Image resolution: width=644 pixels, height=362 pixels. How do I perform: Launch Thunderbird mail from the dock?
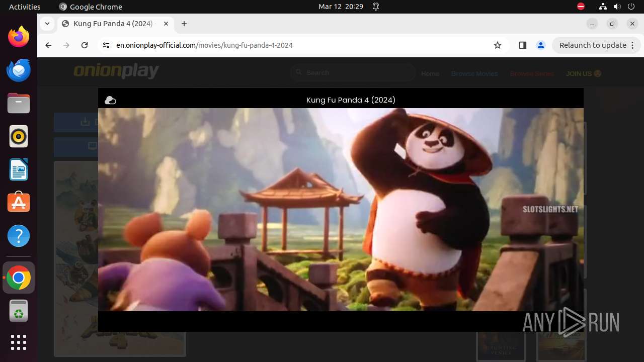click(19, 70)
